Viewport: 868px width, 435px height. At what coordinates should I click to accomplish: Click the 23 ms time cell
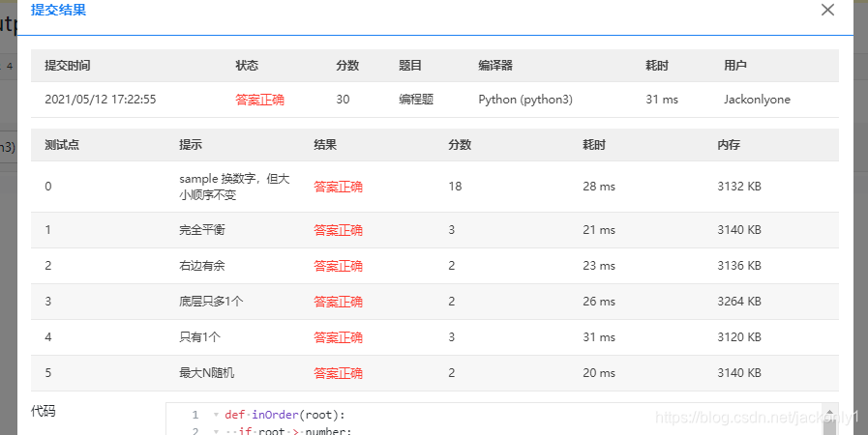[x=599, y=266]
